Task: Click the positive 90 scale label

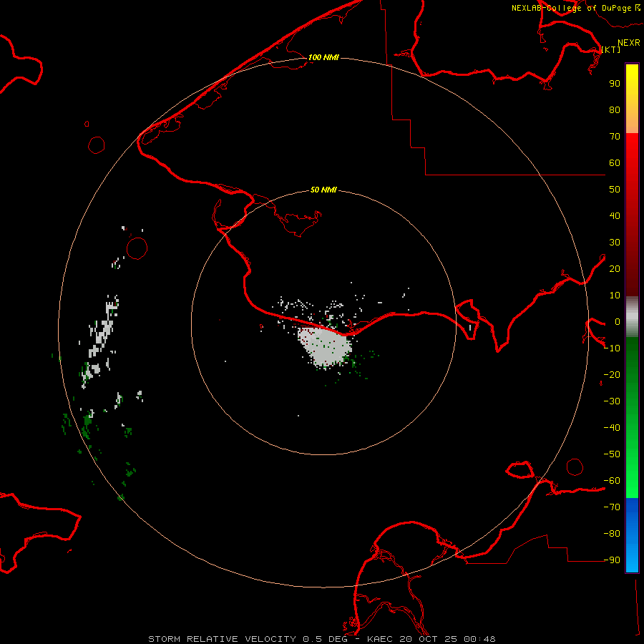Action: coord(615,84)
